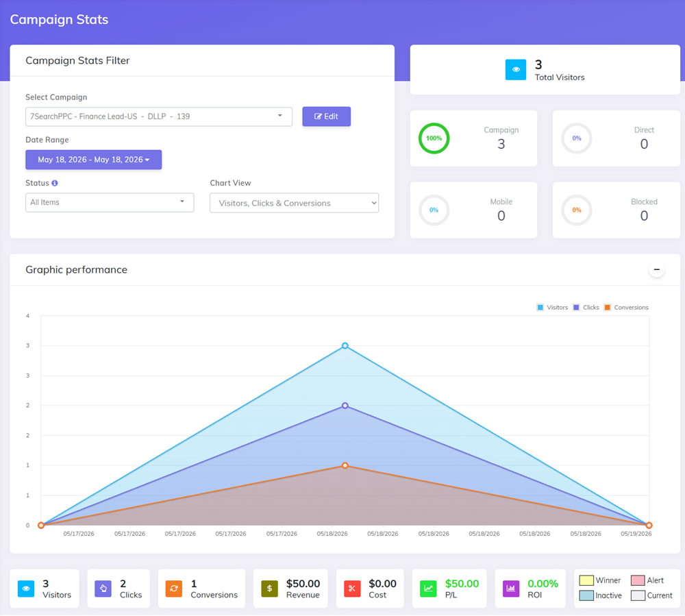Click the Campaign 100% progress ring

[434, 138]
